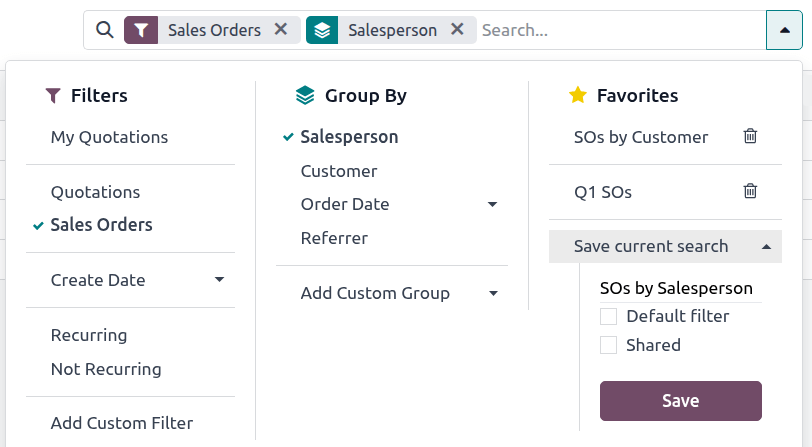Viewport: 812px width, 447px height.
Task: Expand the Create Date filter options
Action: 219,280
